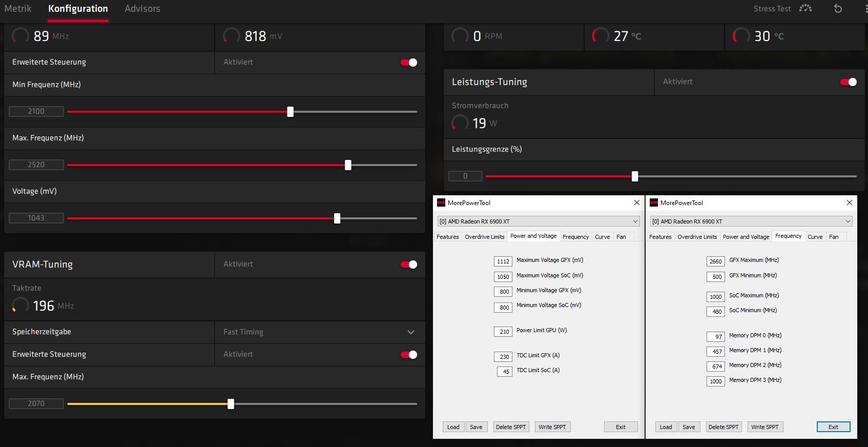Click the 0 RPM fan gauge

point(460,36)
